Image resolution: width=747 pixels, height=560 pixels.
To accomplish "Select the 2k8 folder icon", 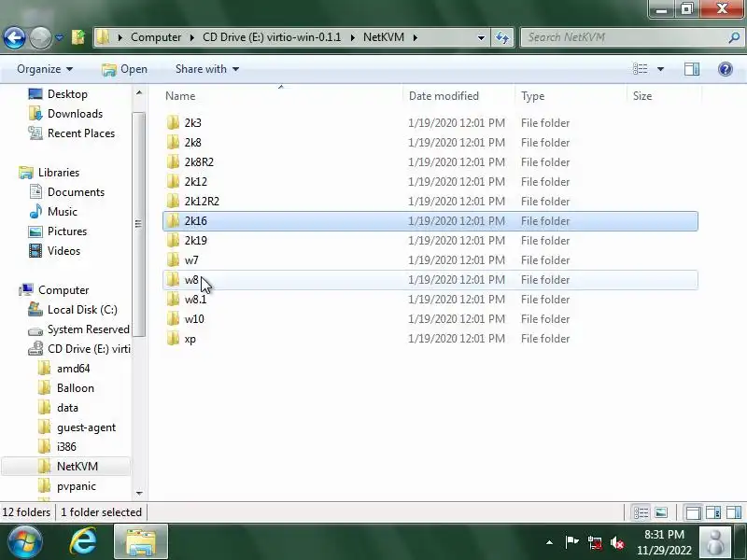I will click(x=173, y=143).
